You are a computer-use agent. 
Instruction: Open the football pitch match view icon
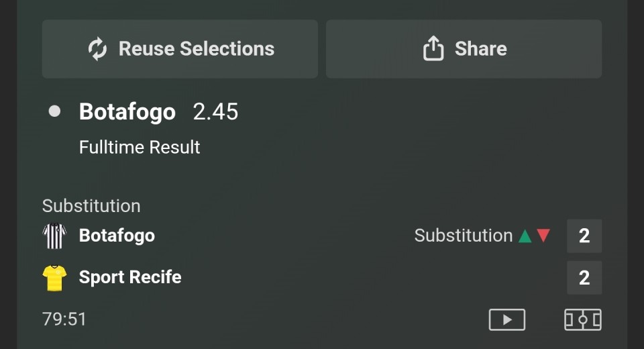point(582,319)
